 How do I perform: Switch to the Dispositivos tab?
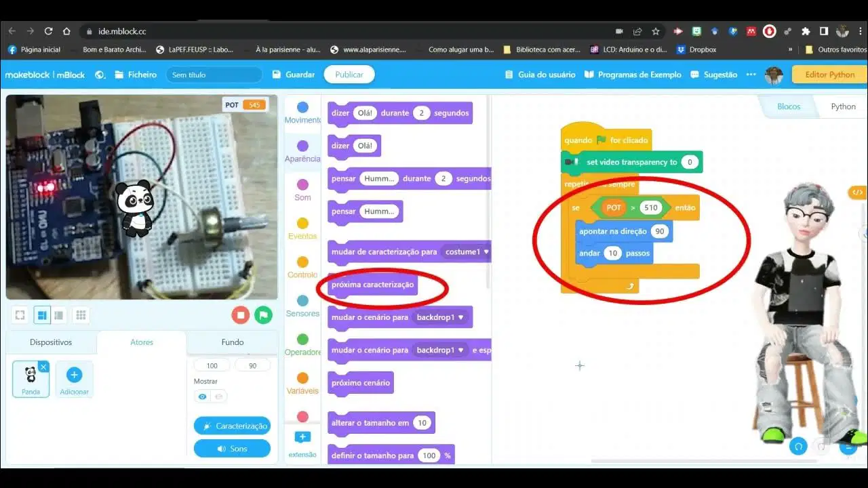click(x=51, y=342)
